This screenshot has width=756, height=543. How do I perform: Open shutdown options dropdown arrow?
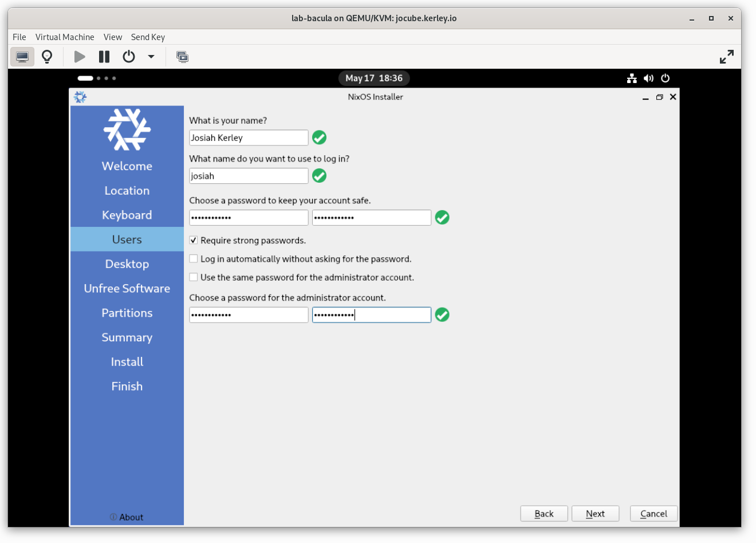[151, 57]
